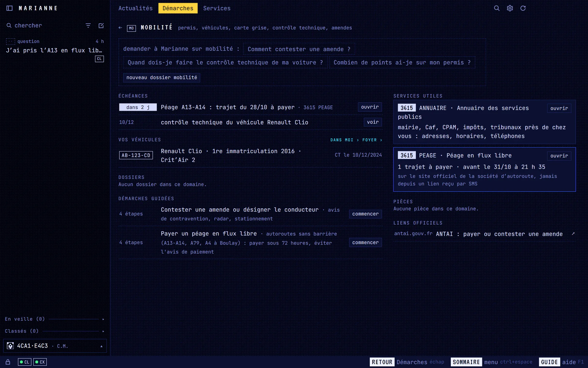Image resolution: width=588 pixels, height=368 pixels.
Task: Click the MO domain badge
Action: 131,28
